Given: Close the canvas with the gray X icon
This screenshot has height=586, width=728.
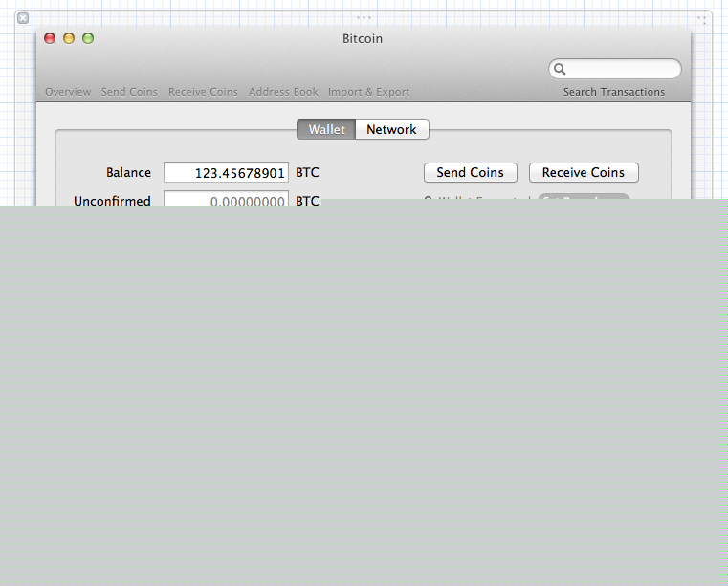Looking at the screenshot, I should (x=23, y=18).
